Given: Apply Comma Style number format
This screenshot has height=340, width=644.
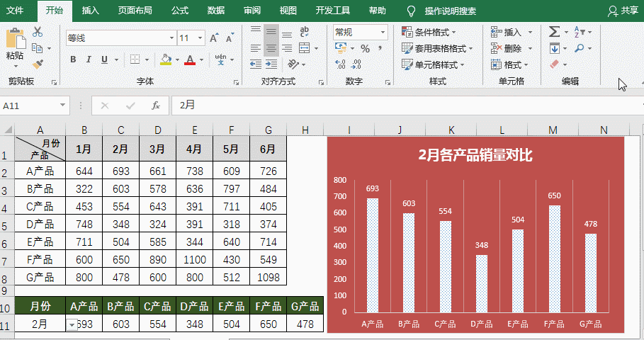Looking at the screenshot, I should point(380,48).
